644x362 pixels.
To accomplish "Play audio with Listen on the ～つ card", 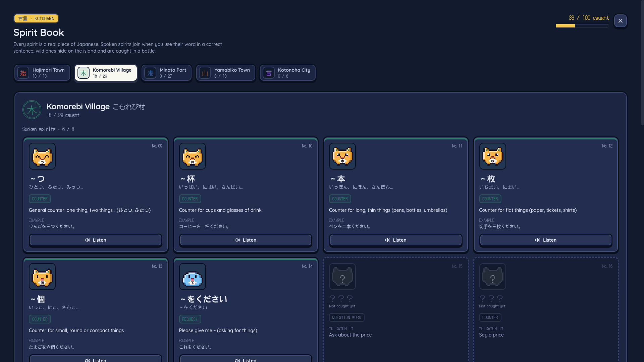I will (x=96, y=240).
